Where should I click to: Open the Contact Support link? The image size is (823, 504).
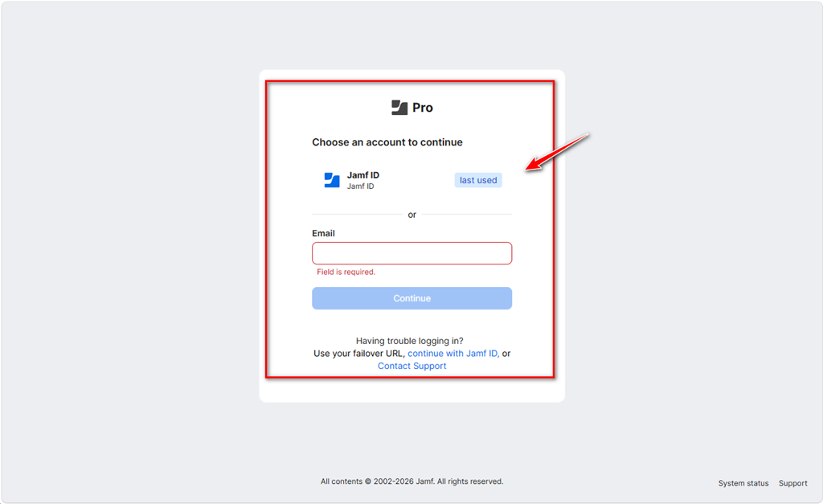point(412,366)
